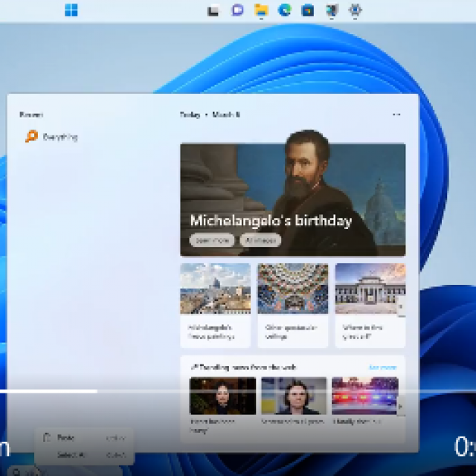The width and height of the screenshot is (476, 476).
Task: Open the Where is this museum card
Action: pyautogui.click(x=370, y=306)
